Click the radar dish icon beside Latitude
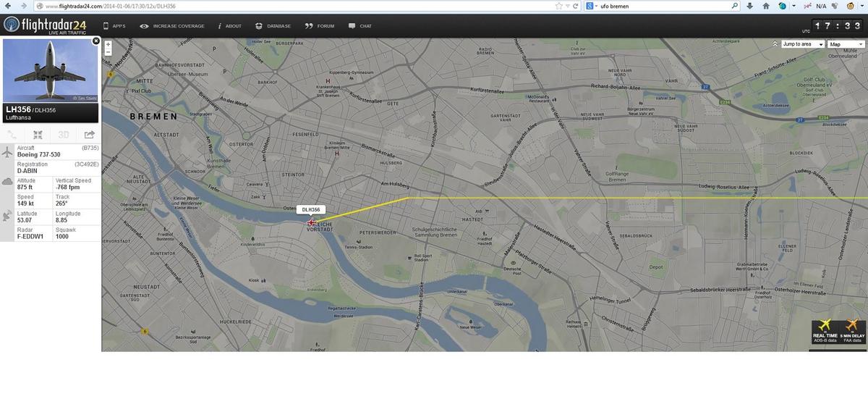The width and height of the screenshot is (868, 407). [7, 217]
